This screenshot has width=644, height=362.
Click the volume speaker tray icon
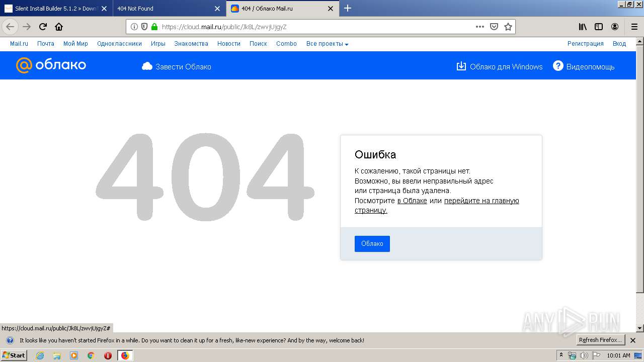584,355
